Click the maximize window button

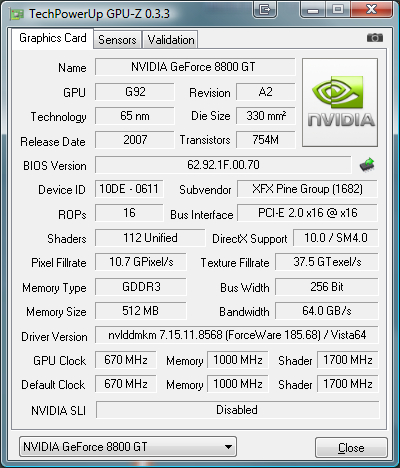point(338,9)
